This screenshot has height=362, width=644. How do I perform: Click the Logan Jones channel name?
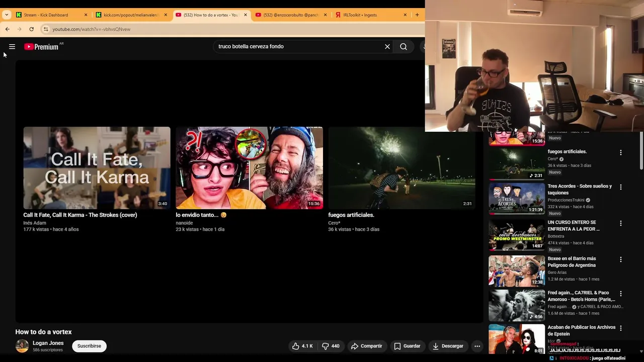(48, 343)
